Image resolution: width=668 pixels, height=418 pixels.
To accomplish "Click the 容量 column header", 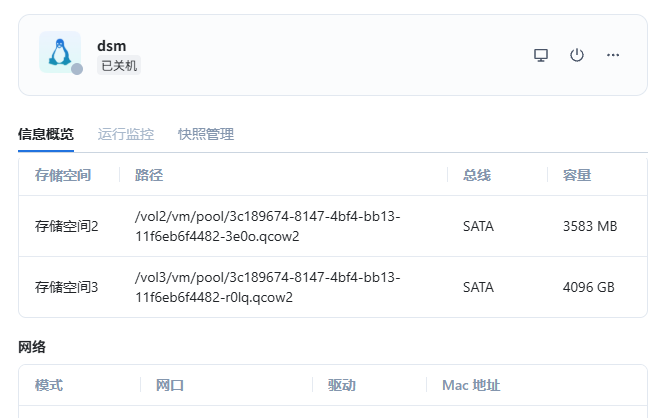I will [577, 175].
